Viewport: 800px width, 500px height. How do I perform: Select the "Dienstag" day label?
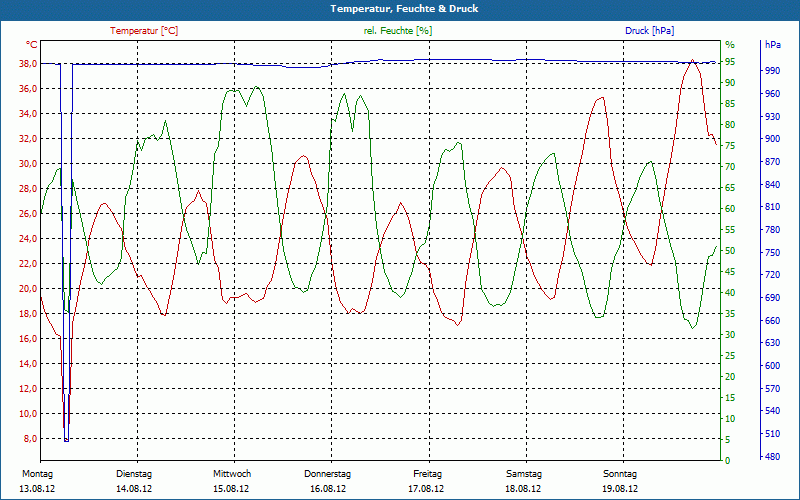(134, 474)
